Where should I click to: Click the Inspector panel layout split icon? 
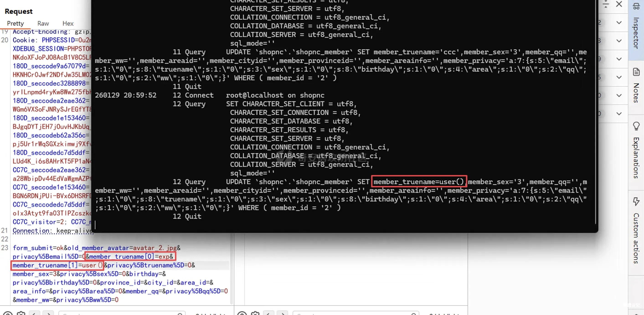[605, 4]
